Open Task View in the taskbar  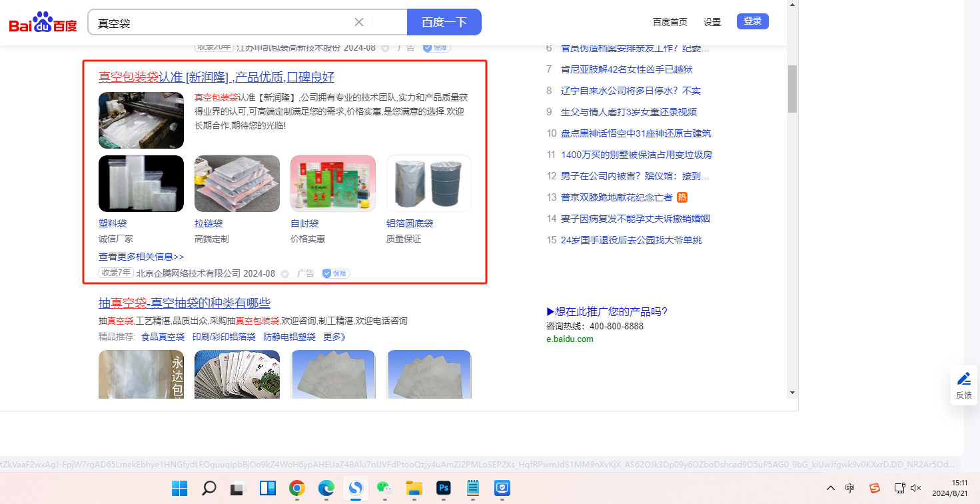(x=238, y=488)
